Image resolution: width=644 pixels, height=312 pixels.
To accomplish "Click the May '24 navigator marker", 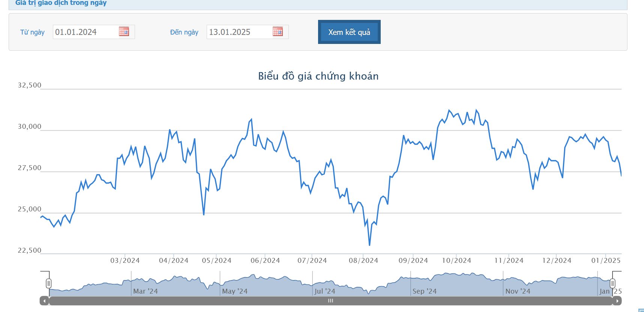I will click(x=235, y=291).
